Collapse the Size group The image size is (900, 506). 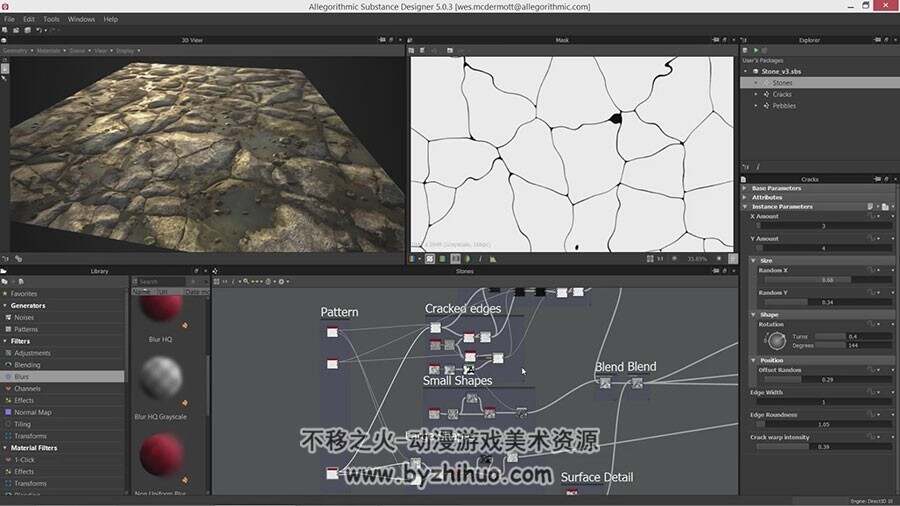[754, 260]
